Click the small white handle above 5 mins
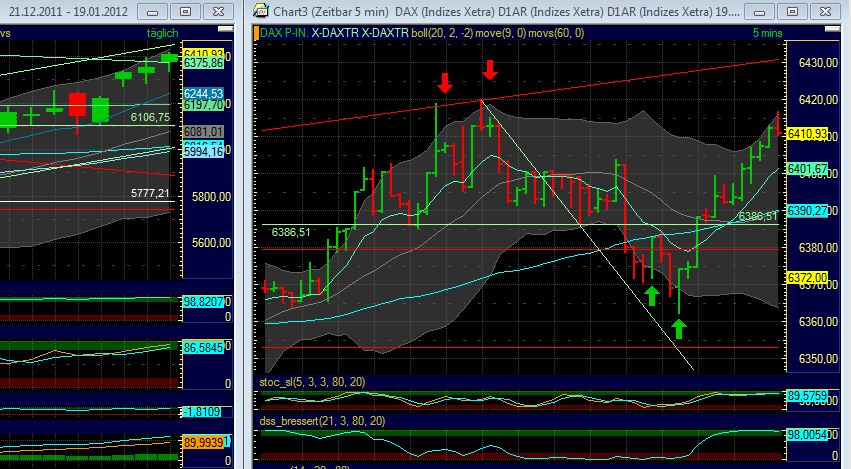This screenshot has width=851, height=469. click(833, 28)
